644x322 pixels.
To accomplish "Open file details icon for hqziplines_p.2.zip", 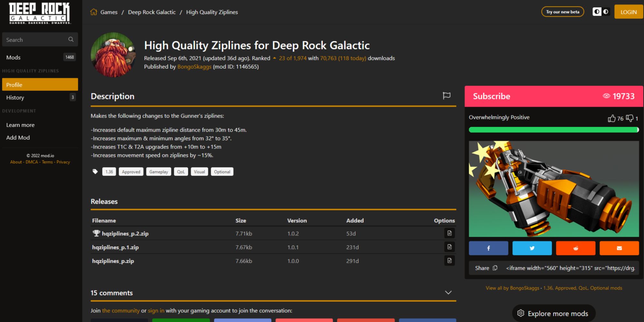I will [x=450, y=233].
